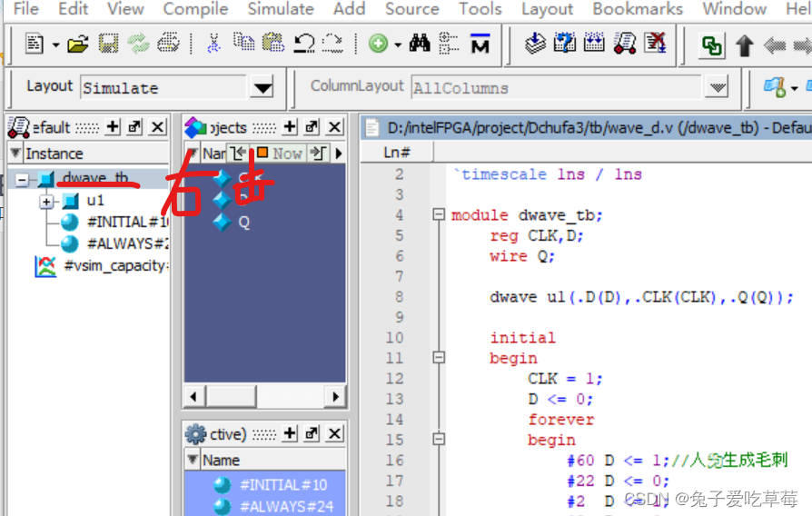The height and width of the screenshot is (516, 812).
Task: Click the gray left arrow Back icon
Action: coord(775,46)
